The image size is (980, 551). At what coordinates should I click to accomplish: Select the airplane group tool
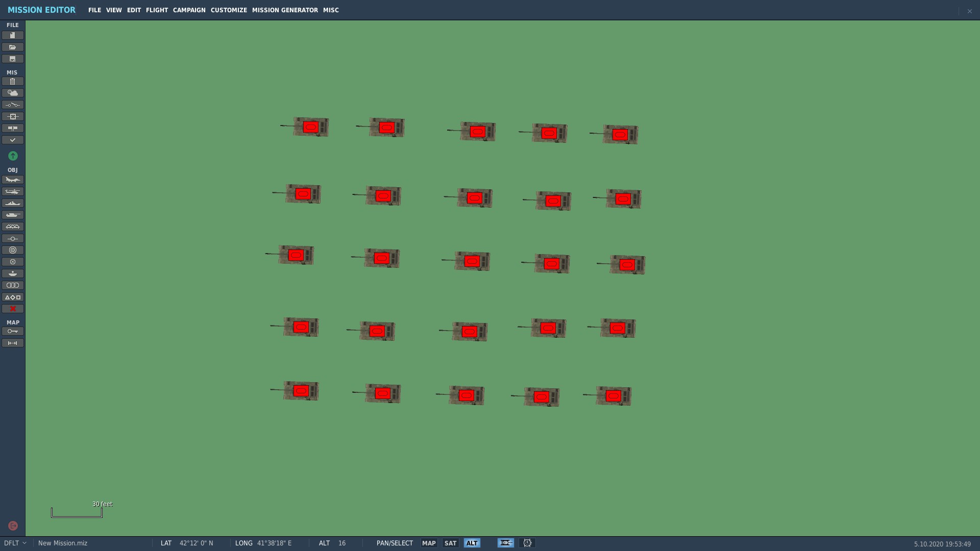[x=13, y=180]
